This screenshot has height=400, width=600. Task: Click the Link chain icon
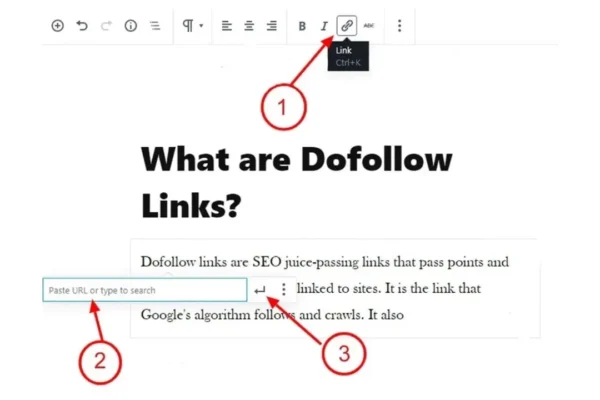pos(347,26)
